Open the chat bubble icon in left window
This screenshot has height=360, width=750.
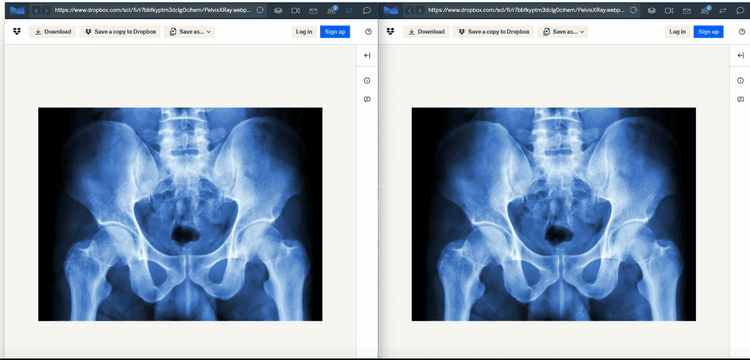click(367, 11)
